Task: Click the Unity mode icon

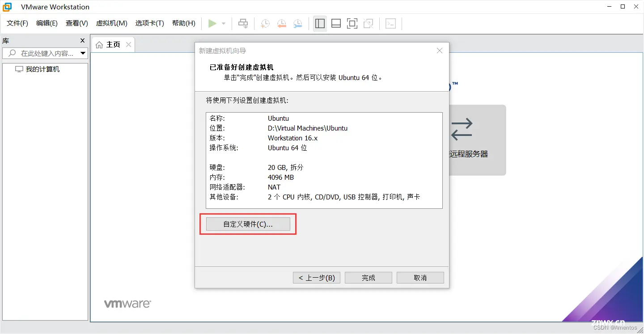Action: [x=369, y=23]
